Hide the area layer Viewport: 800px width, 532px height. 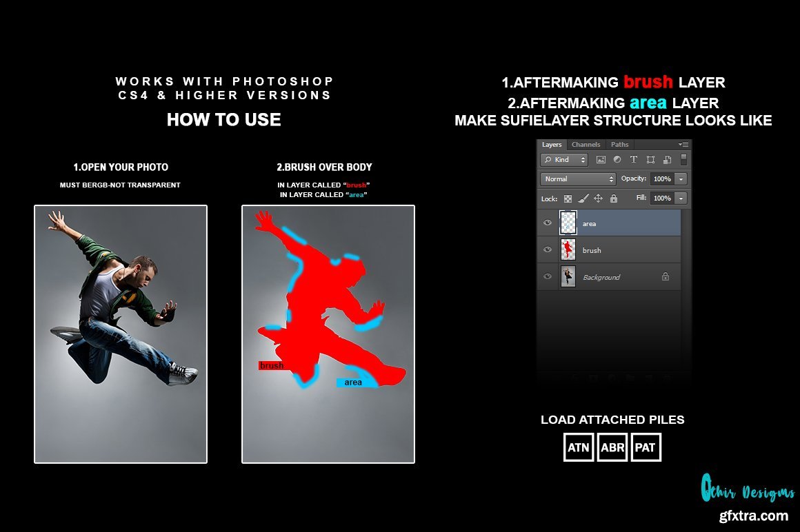coord(548,223)
